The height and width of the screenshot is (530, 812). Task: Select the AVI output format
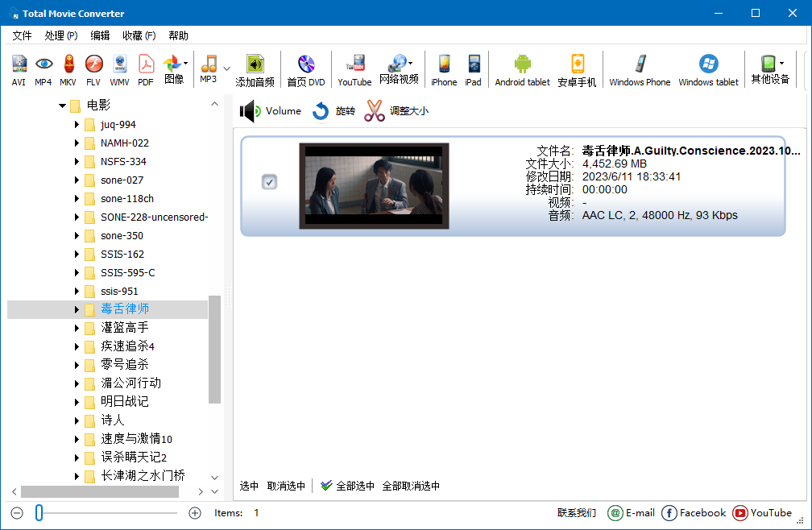(x=18, y=68)
